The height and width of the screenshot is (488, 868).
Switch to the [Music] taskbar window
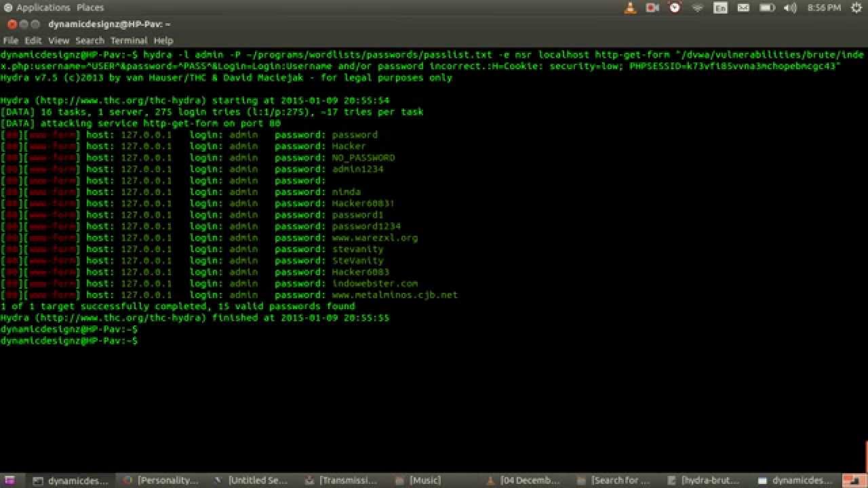point(434,481)
